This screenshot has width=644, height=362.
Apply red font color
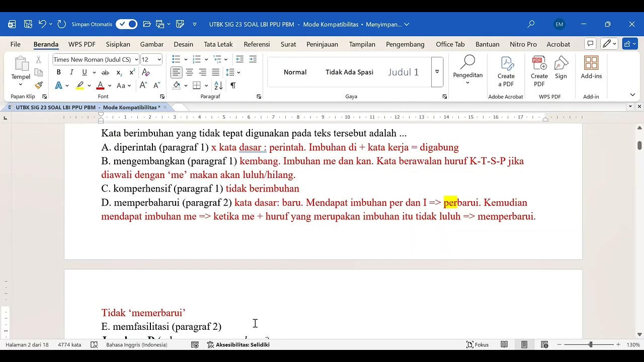coord(100,85)
